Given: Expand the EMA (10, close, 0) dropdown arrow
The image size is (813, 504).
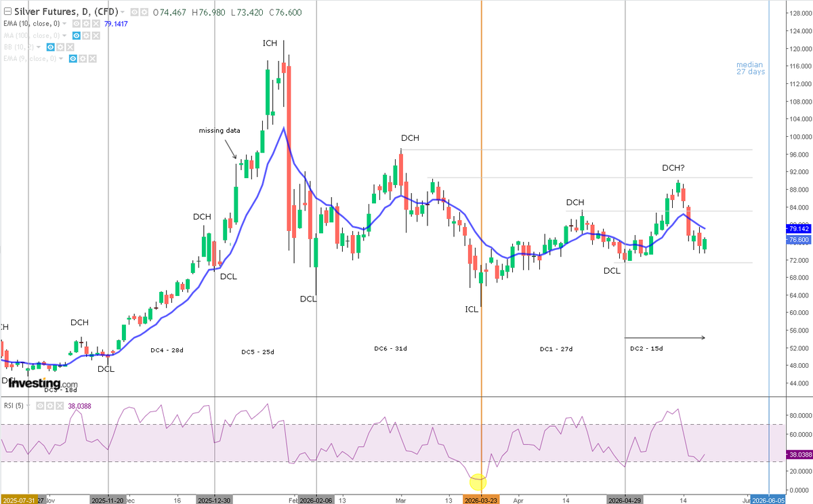Looking at the screenshot, I should tap(64, 24).
